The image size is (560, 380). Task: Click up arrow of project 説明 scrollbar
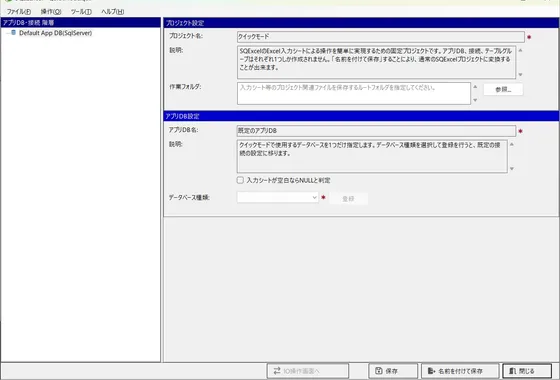(520, 50)
